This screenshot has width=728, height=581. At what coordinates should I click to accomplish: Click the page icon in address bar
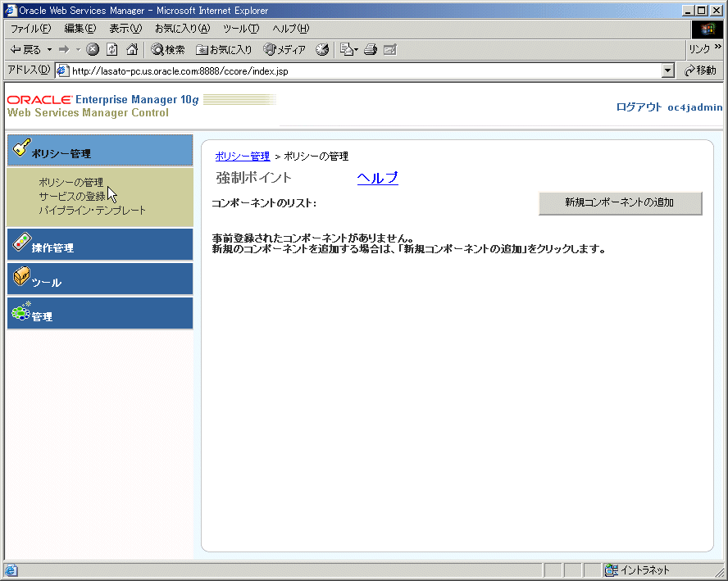[62, 70]
